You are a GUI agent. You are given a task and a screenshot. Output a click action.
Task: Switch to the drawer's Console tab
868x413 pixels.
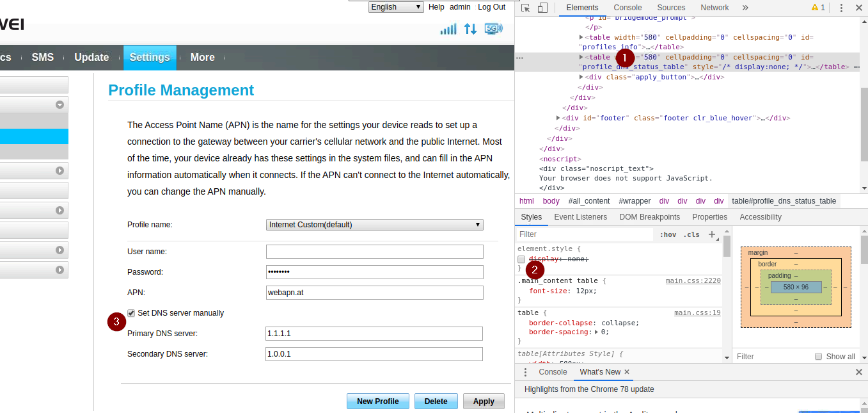553,372
